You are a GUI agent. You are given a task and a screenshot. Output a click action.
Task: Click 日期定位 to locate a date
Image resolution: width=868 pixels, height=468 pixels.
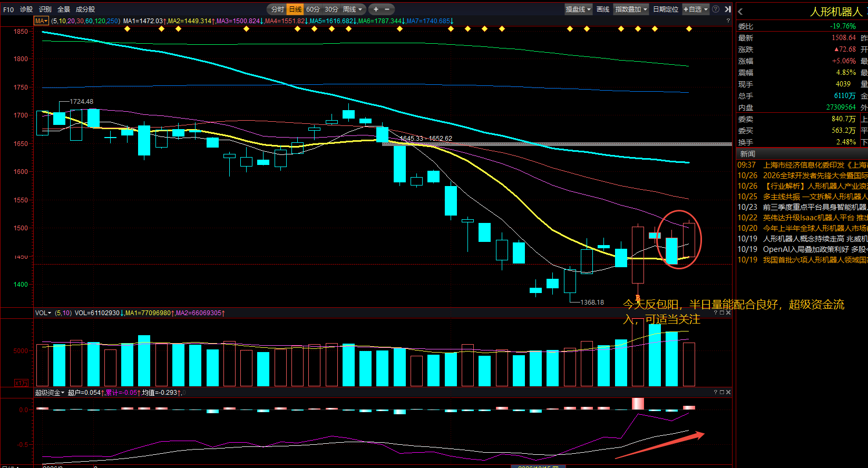click(x=666, y=9)
